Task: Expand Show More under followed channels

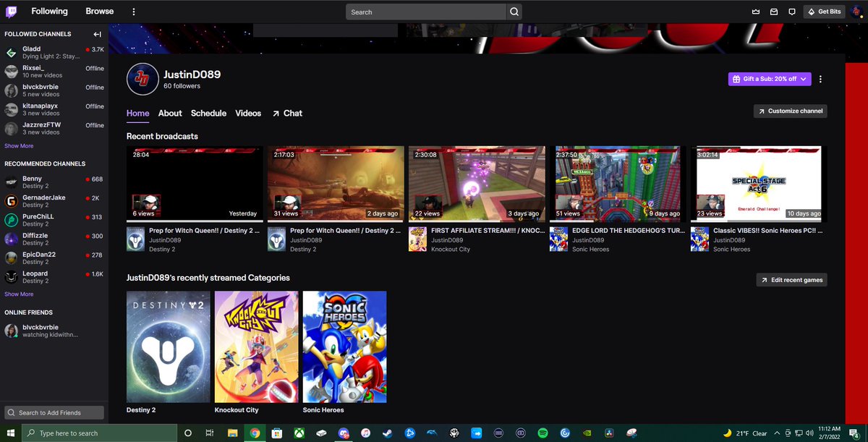Action: 19,145
